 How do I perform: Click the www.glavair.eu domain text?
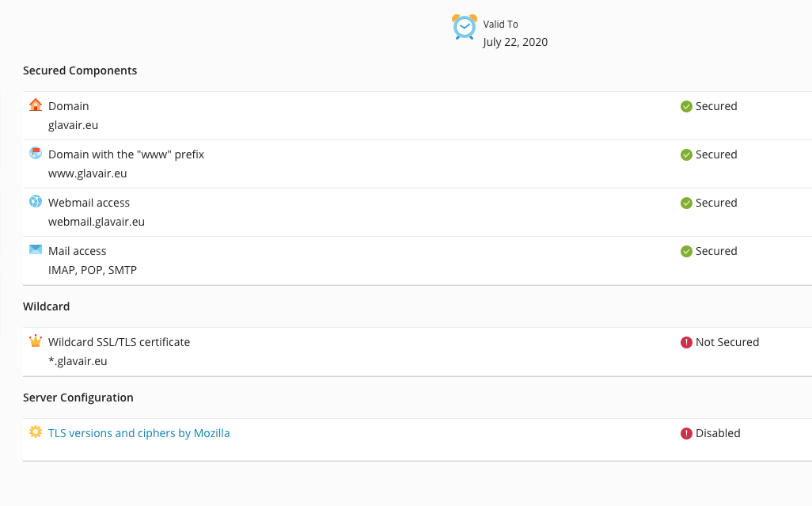click(x=88, y=173)
